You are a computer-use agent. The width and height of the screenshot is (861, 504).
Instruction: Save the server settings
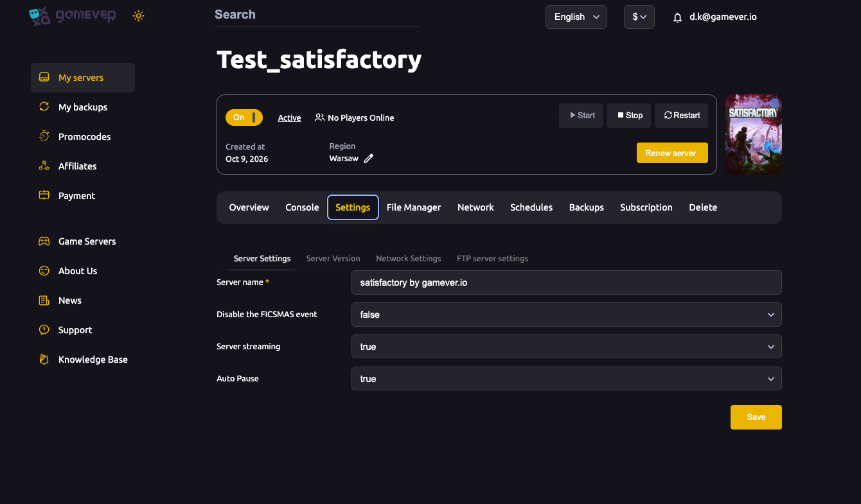[x=756, y=417]
